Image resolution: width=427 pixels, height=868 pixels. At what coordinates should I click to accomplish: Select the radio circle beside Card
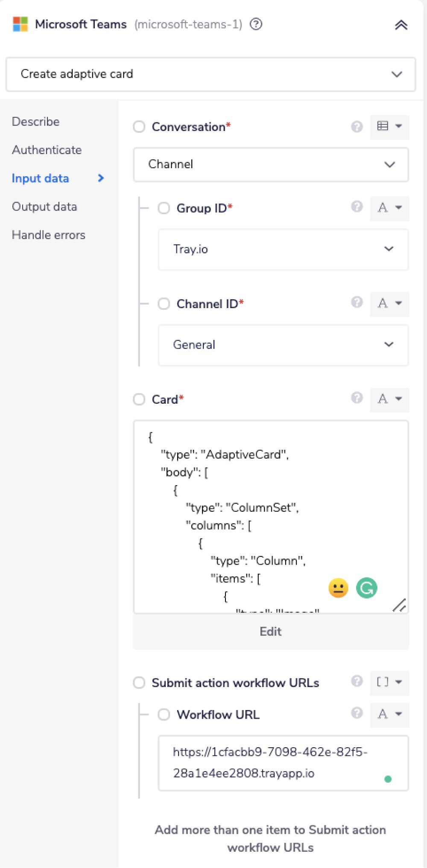139,399
